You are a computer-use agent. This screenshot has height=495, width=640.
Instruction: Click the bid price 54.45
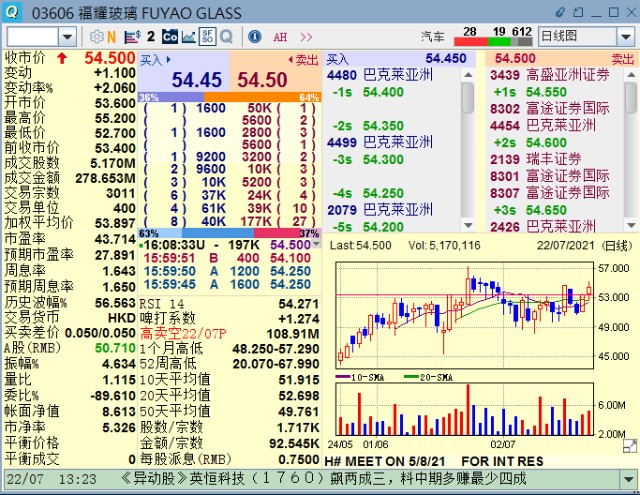196,80
